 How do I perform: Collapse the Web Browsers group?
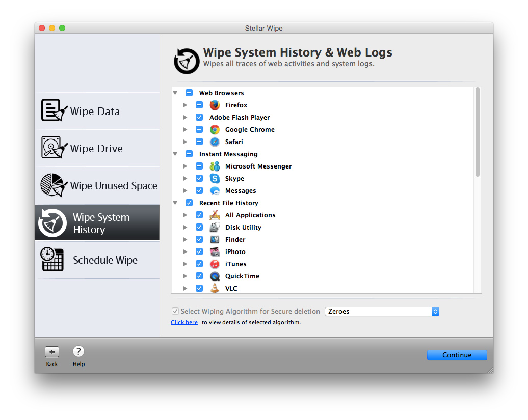tap(175, 93)
